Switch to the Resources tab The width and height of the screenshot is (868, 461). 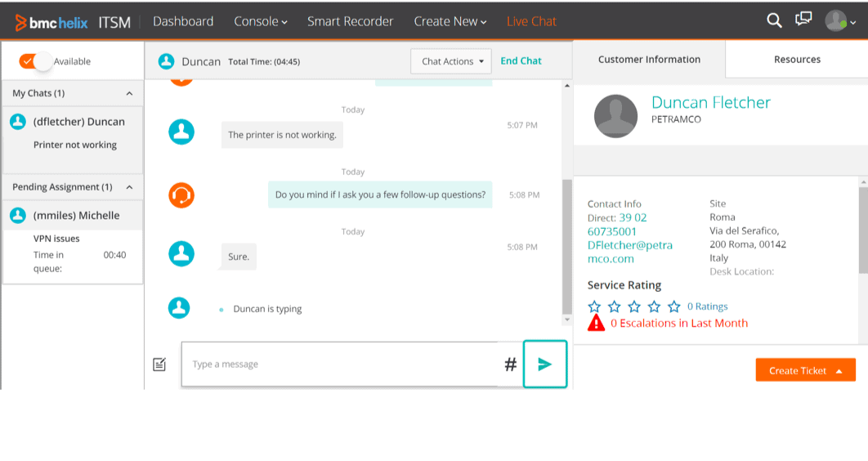click(x=797, y=59)
